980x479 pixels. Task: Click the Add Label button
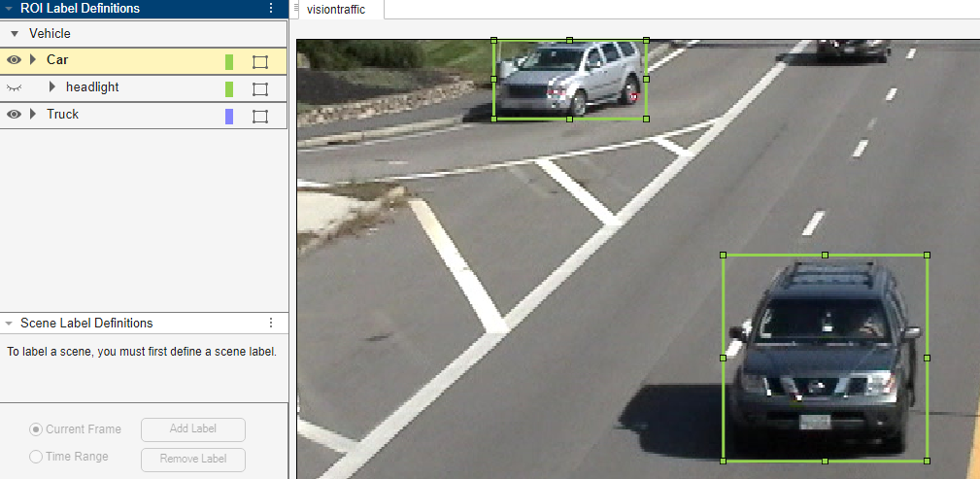click(x=193, y=429)
